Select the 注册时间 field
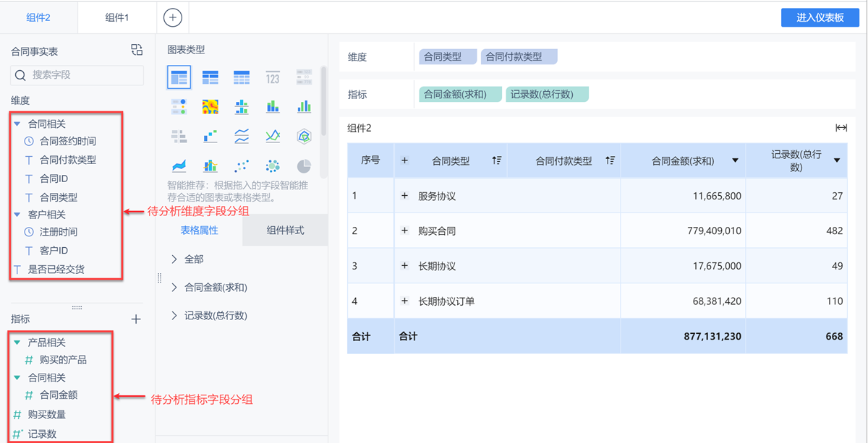Image resolution: width=868 pixels, height=443 pixels. 59,232
